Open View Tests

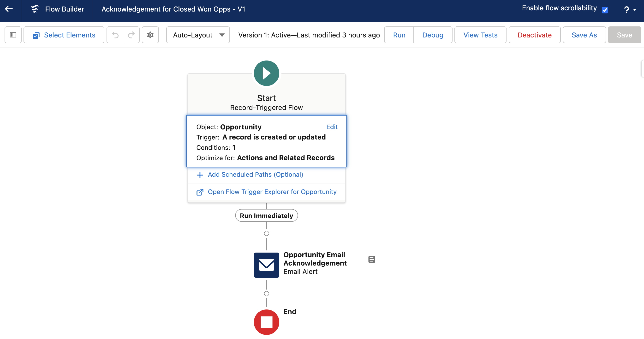point(480,35)
